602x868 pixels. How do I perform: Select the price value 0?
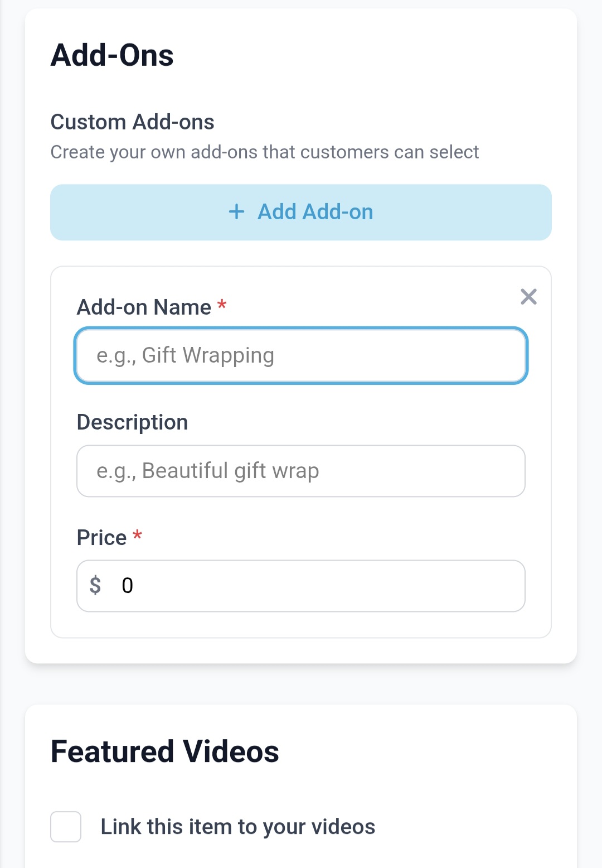pos(127,586)
